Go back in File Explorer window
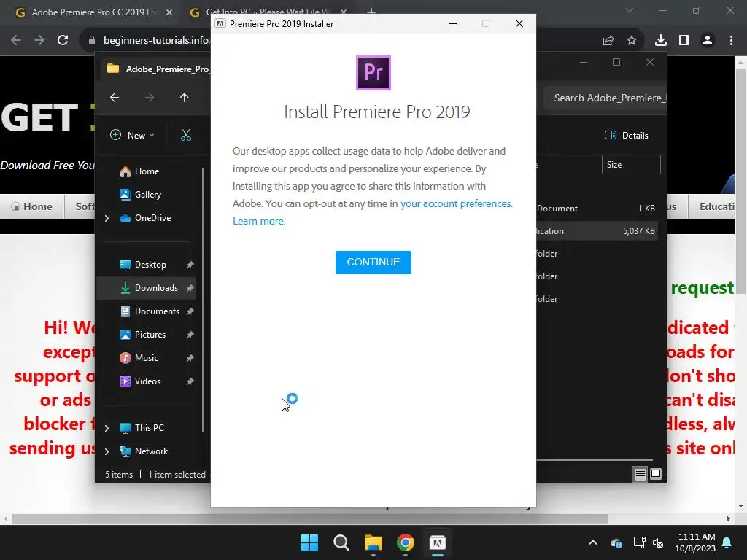The height and width of the screenshot is (560, 747). [115, 98]
